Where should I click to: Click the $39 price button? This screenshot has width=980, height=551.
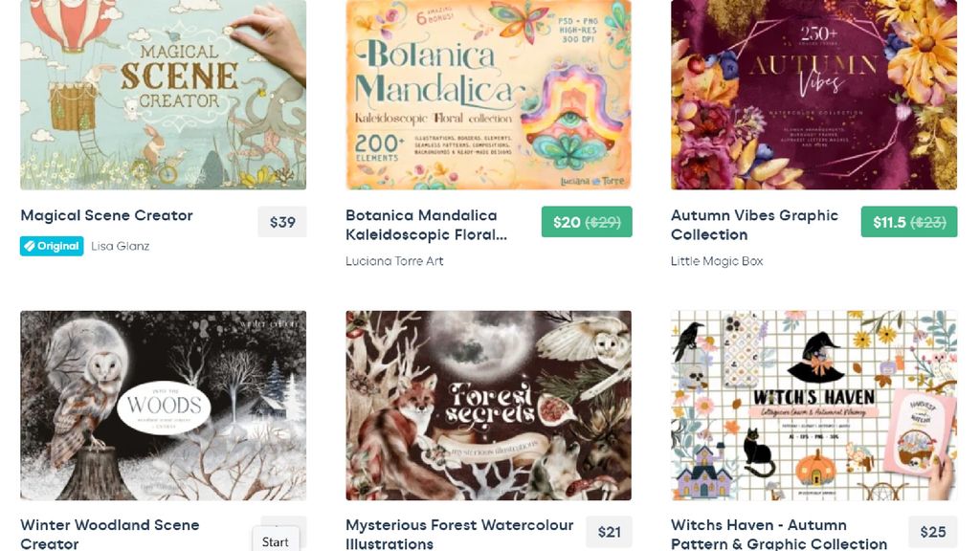(x=283, y=221)
